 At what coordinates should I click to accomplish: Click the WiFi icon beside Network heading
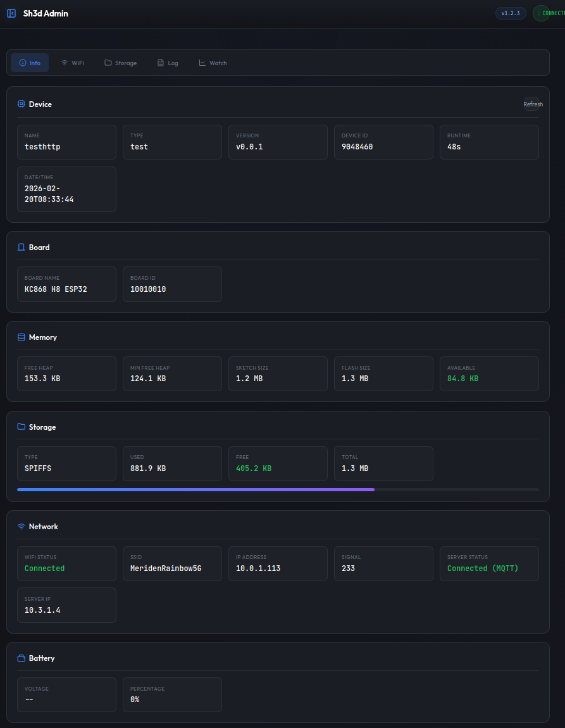(21, 527)
